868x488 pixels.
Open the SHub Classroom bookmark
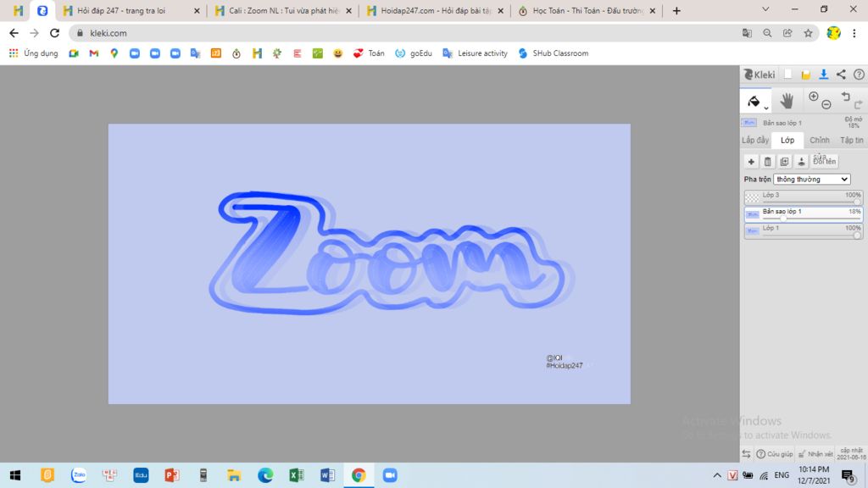point(553,53)
